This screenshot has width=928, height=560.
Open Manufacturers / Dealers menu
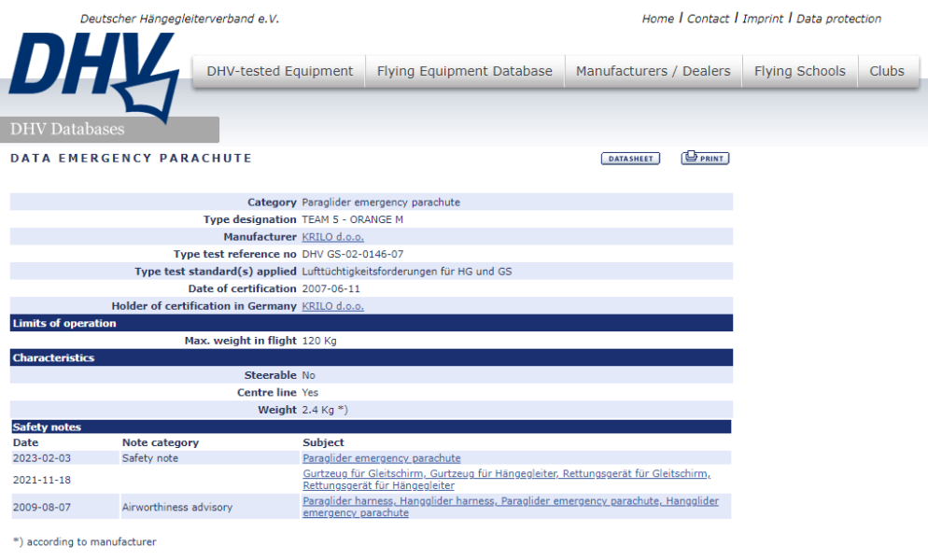(x=654, y=72)
